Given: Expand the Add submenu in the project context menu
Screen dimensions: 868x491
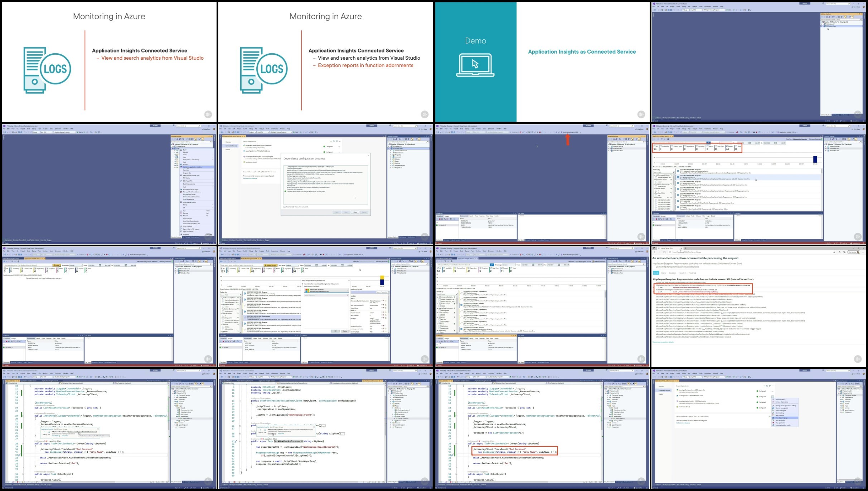Looking at the screenshot, I should 196,187.
